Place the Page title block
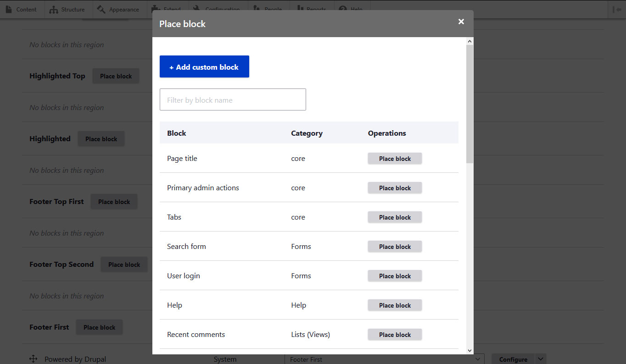The image size is (626, 364). pos(395,159)
